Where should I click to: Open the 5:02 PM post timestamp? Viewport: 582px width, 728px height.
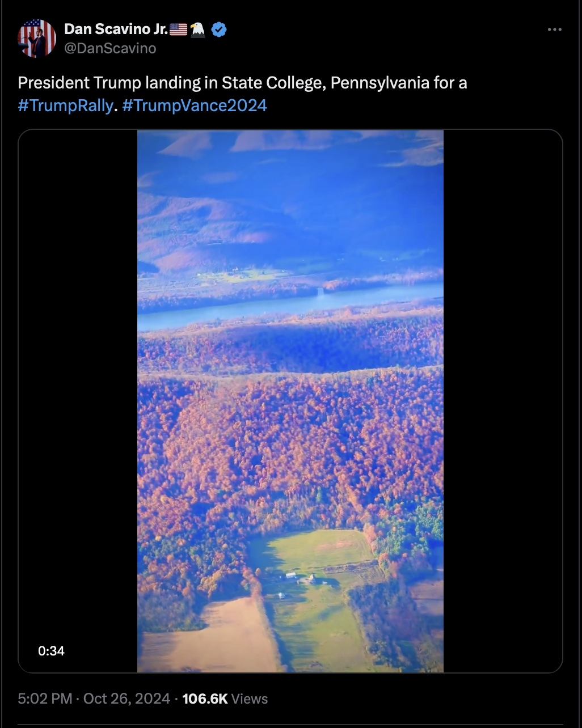click(45, 699)
